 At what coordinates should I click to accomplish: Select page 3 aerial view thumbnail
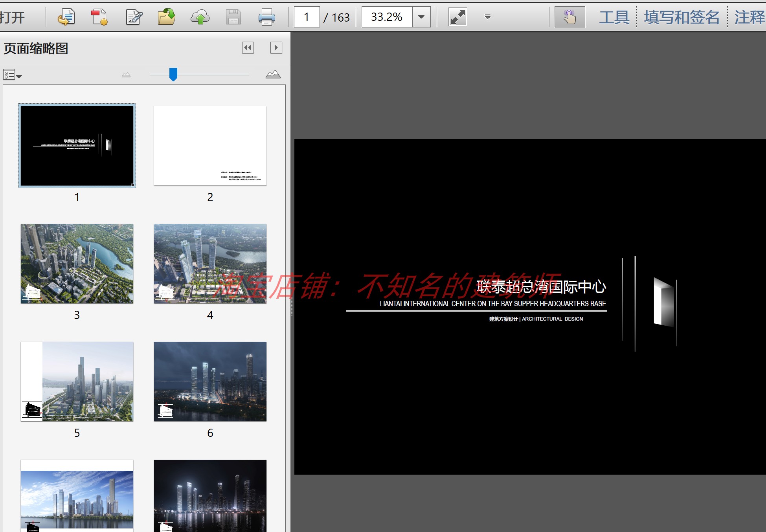77,264
